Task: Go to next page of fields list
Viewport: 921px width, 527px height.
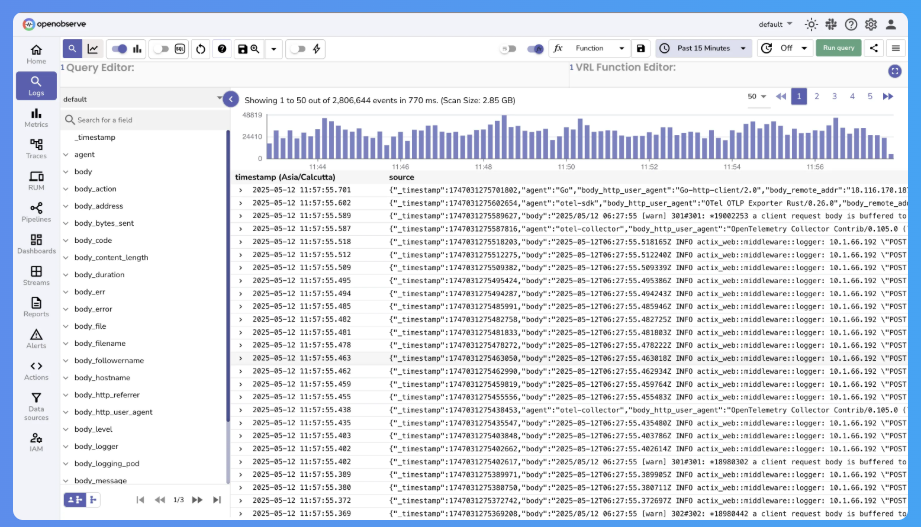Action: tap(197, 500)
